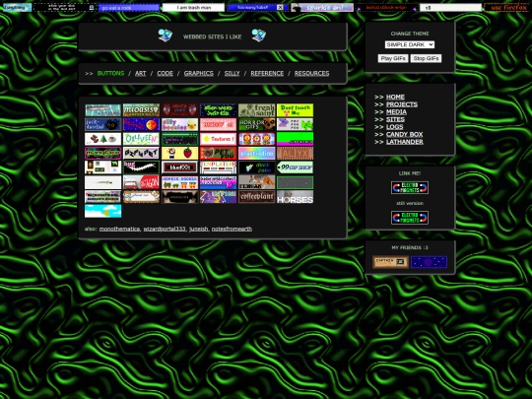The width and height of the screenshot is (532, 399).
Task: Open the CANDY BOX sidebar link
Action: [405, 134]
